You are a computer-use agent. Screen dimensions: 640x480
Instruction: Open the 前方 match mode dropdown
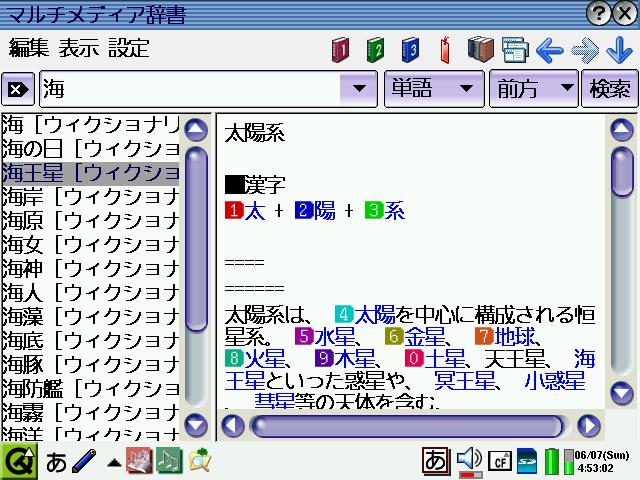click(533, 89)
